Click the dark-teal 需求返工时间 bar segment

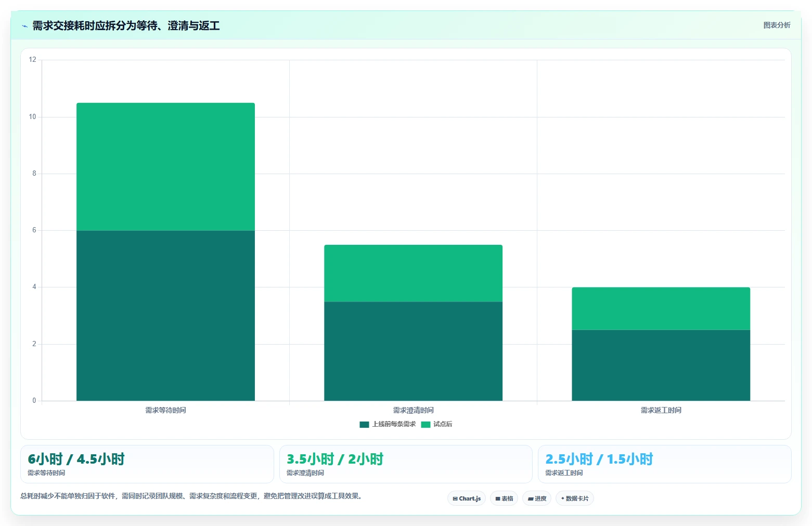[661, 365]
